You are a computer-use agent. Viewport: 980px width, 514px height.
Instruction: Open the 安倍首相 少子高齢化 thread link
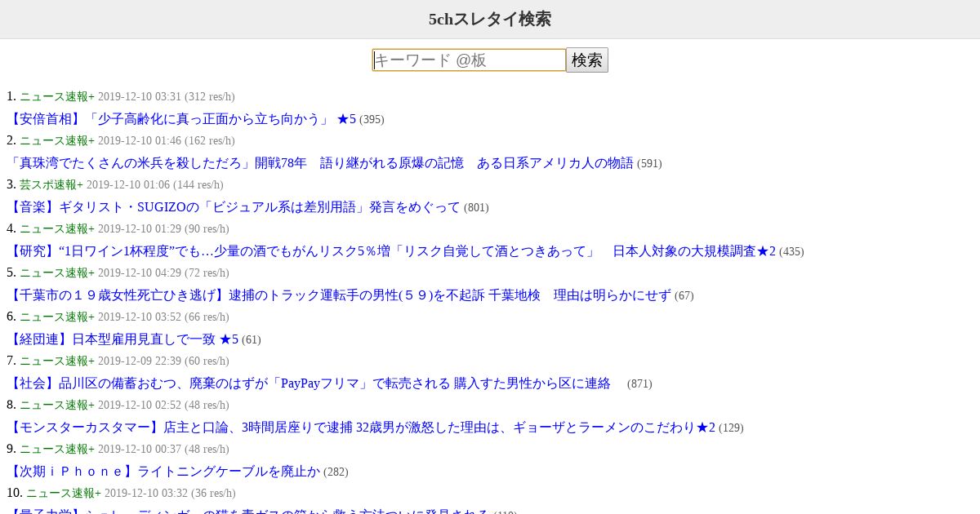(181, 119)
